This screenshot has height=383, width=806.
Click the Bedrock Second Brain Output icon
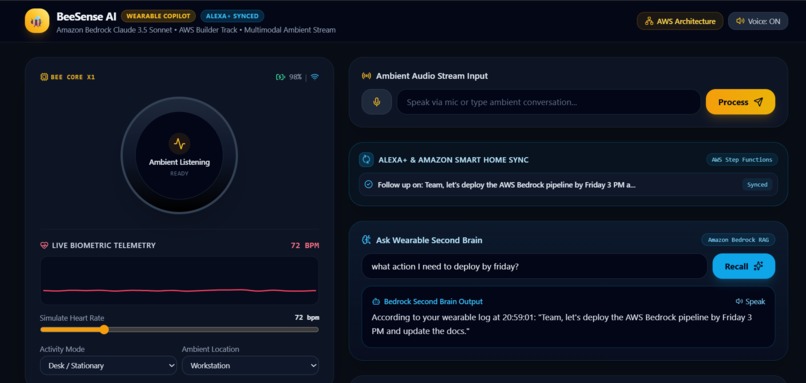(x=376, y=302)
